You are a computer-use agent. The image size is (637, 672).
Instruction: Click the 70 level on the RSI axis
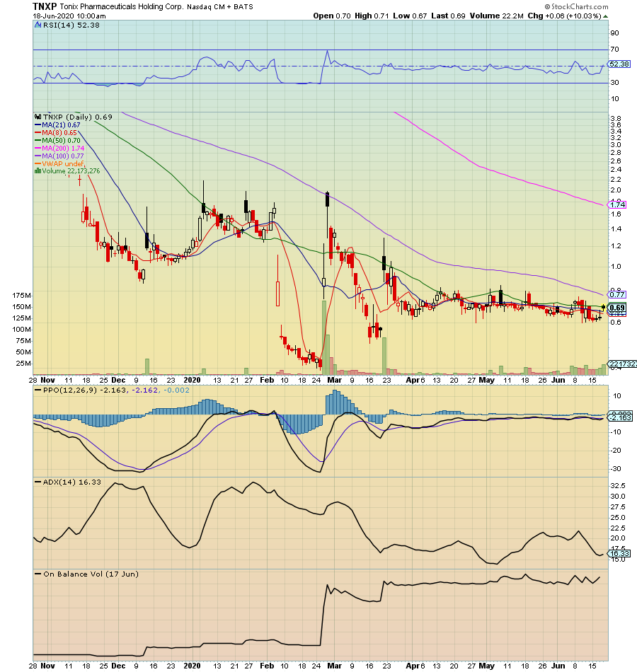pyautogui.click(x=614, y=50)
